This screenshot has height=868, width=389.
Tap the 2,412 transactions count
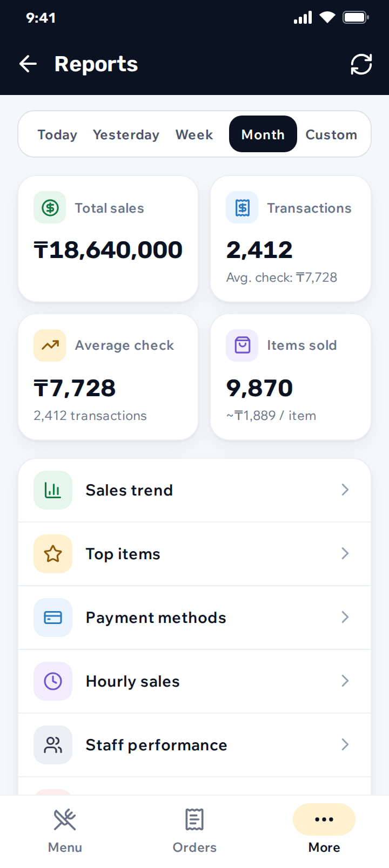pos(259,250)
